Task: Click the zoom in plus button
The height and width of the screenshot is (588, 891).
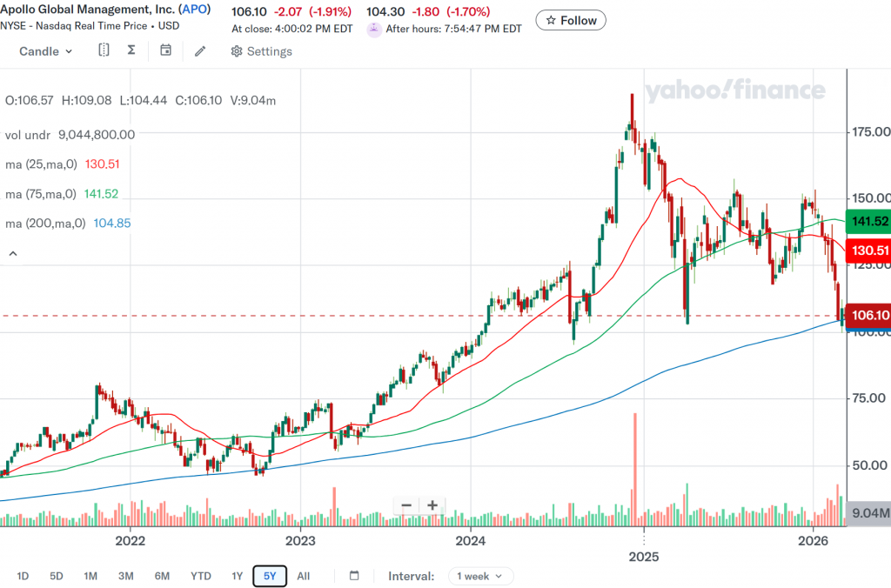Action: tap(432, 505)
